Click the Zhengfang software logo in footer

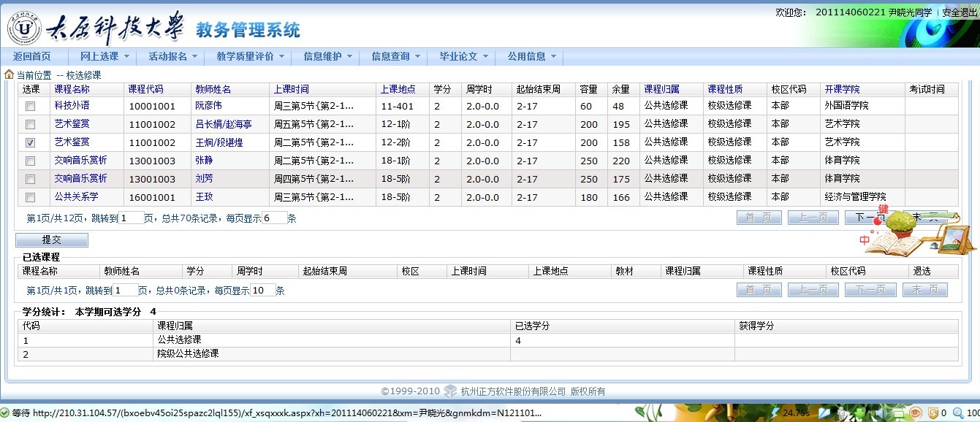click(x=450, y=391)
